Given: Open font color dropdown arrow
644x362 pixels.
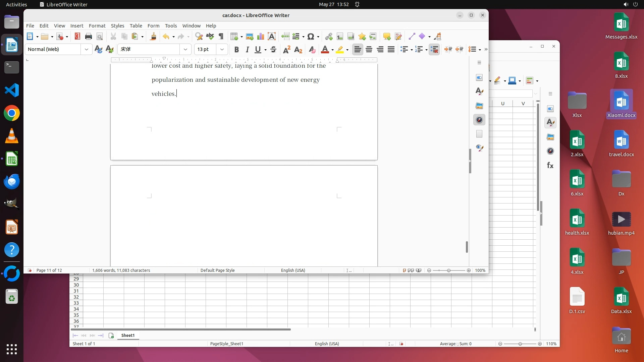Looking at the screenshot, I should click(x=332, y=50).
